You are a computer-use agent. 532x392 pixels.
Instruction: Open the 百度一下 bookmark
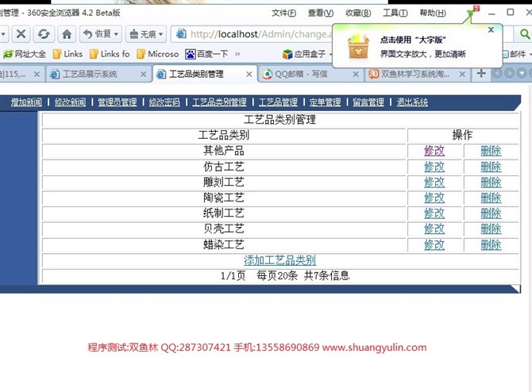[x=206, y=54]
